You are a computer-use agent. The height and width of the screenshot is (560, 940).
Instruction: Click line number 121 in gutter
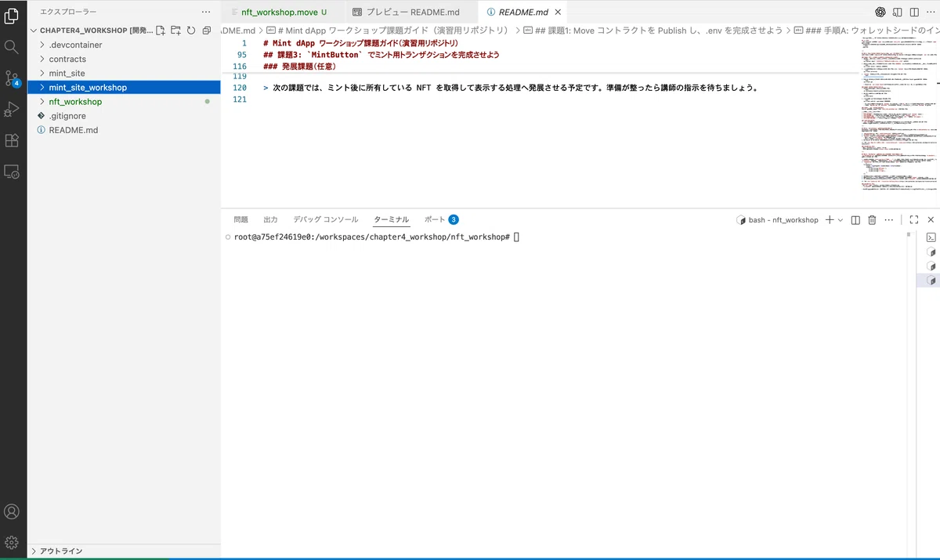(x=240, y=99)
